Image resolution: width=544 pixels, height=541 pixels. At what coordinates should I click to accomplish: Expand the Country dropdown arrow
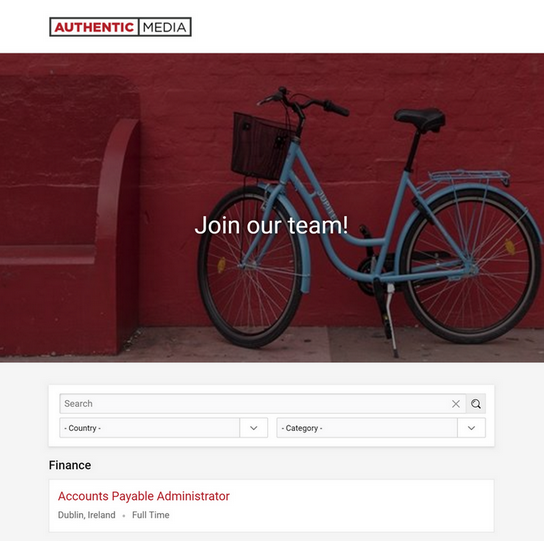[254, 428]
